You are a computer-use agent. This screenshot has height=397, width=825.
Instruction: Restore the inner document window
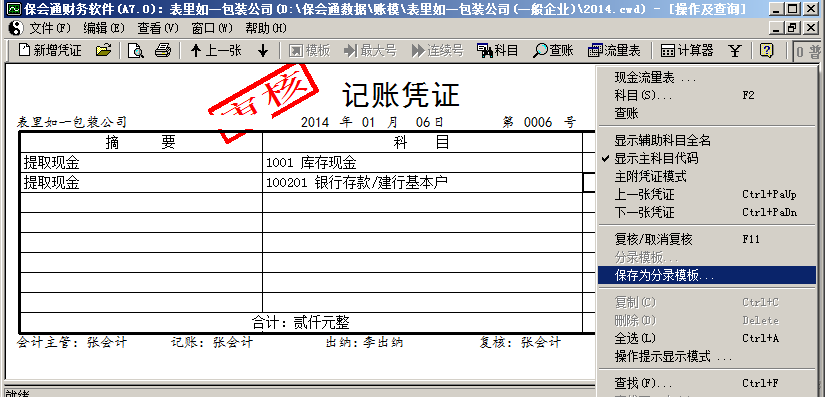coord(792,28)
